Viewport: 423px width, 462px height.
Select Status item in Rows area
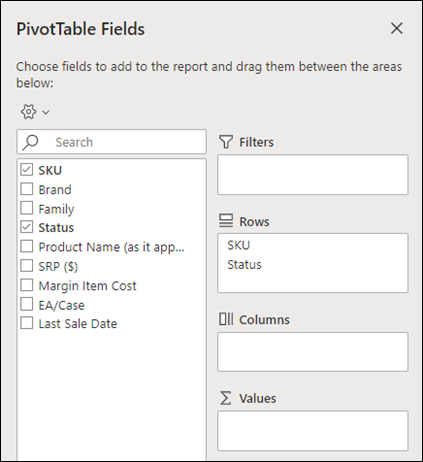244,265
